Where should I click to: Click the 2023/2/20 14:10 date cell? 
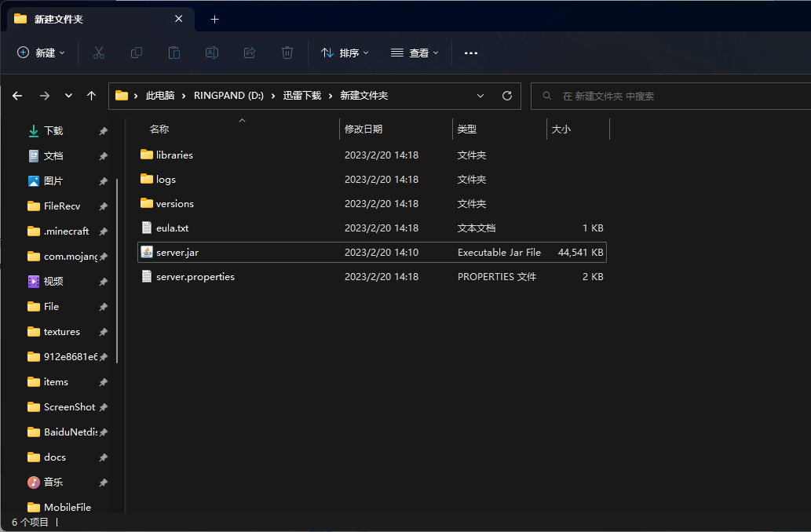(x=382, y=253)
